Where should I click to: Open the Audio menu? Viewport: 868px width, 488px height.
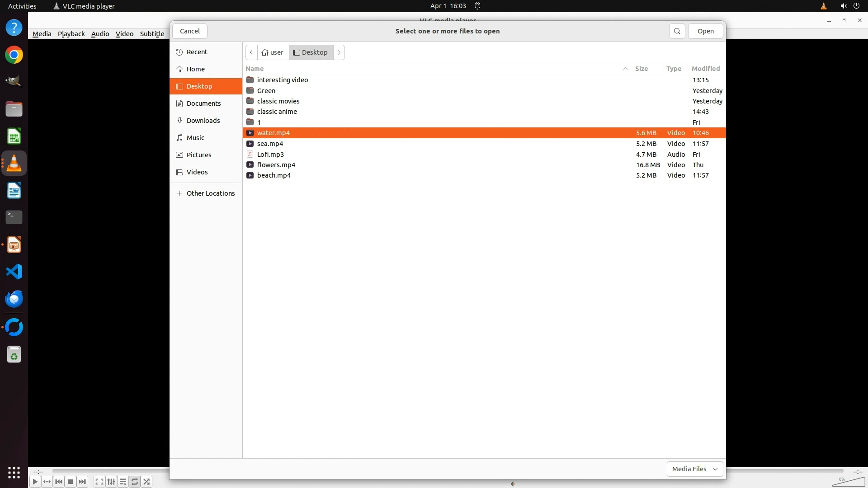pos(100,34)
